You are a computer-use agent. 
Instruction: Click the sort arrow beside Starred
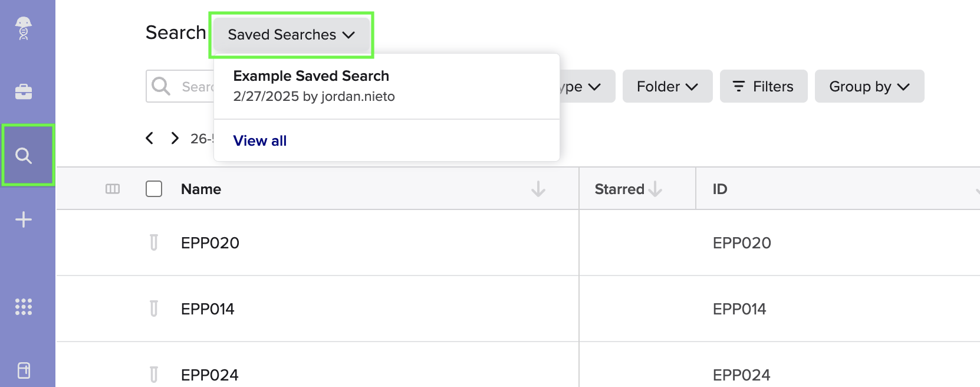655,189
